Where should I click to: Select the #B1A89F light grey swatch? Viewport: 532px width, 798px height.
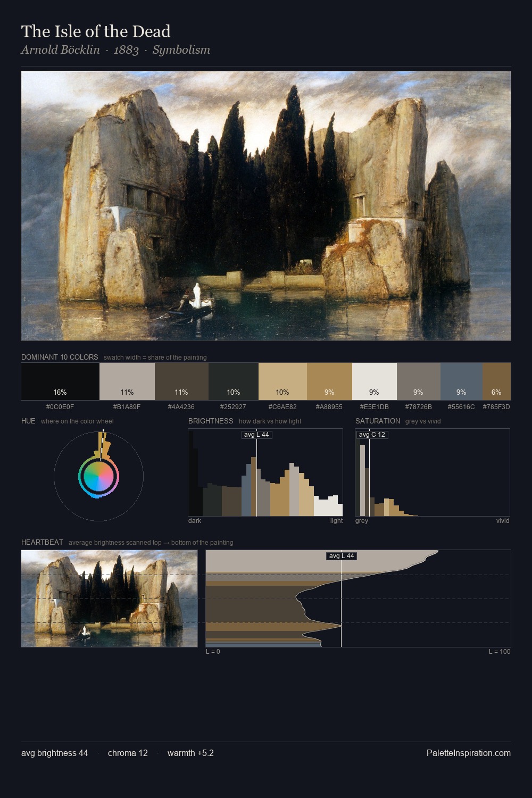pos(127,381)
